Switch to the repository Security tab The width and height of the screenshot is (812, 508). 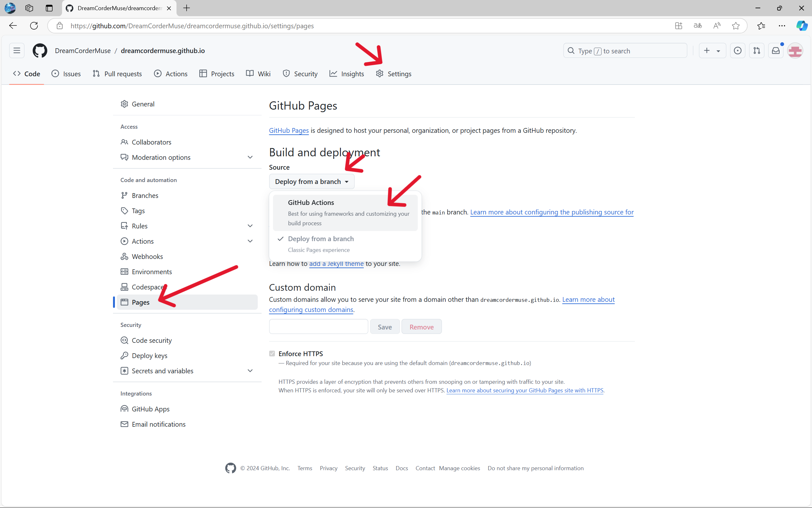300,74
